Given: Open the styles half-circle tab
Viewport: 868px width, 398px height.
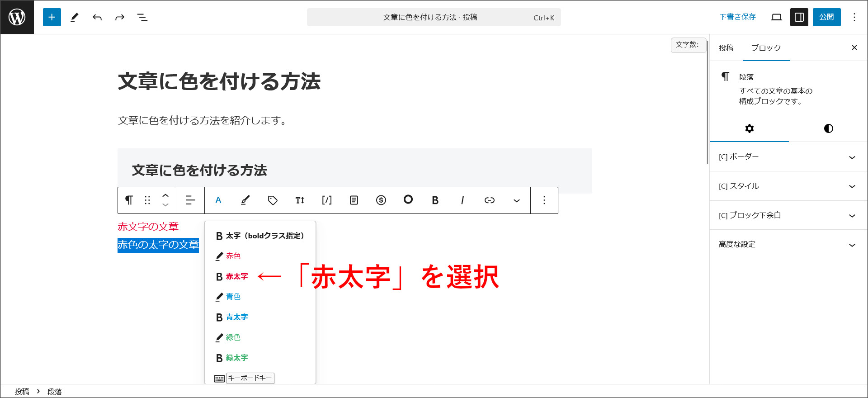Looking at the screenshot, I should point(828,129).
